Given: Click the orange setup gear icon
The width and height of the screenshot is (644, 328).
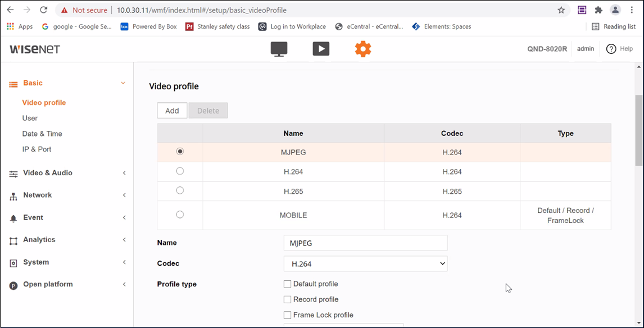Looking at the screenshot, I should pyautogui.click(x=363, y=49).
